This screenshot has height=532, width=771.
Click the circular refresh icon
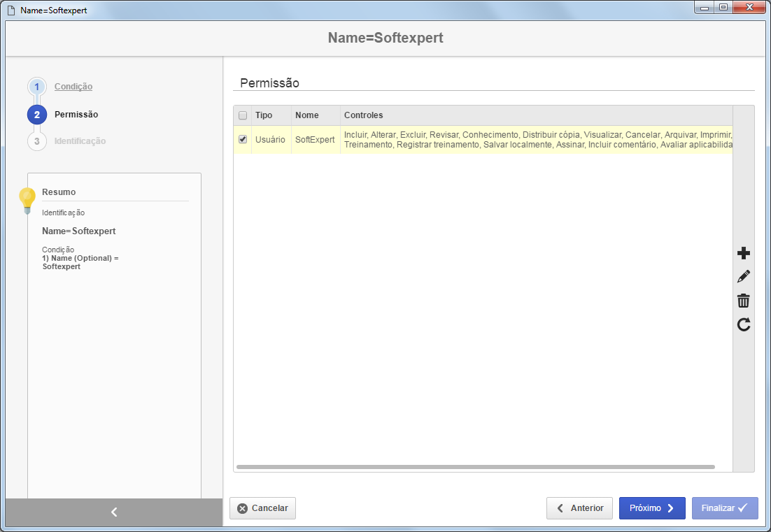[x=744, y=324]
